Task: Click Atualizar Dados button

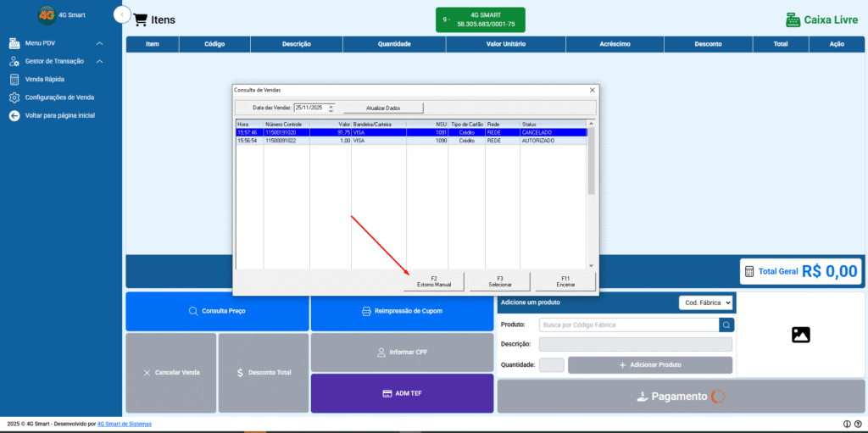Action: 383,108
